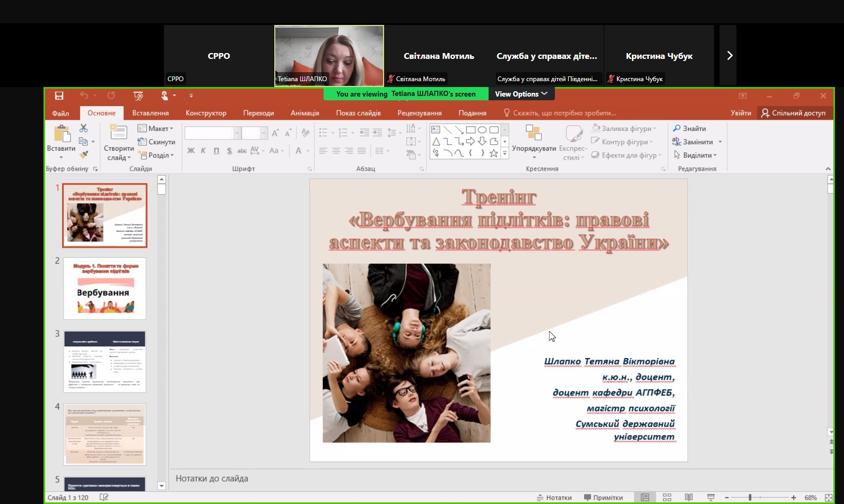Toggle Comments (Примітки) pane in status bar
Image resolution: width=844 pixels, height=504 pixels.
(x=604, y=498)
